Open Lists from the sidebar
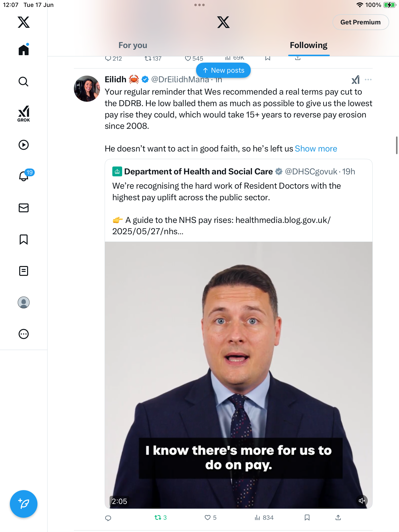Image resolution: width=399 pixels, height=532 pixels. coord(24,271)
